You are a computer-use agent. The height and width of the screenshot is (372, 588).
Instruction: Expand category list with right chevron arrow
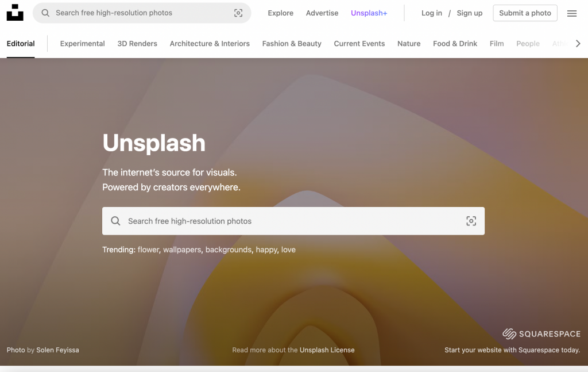pos(578,44)
